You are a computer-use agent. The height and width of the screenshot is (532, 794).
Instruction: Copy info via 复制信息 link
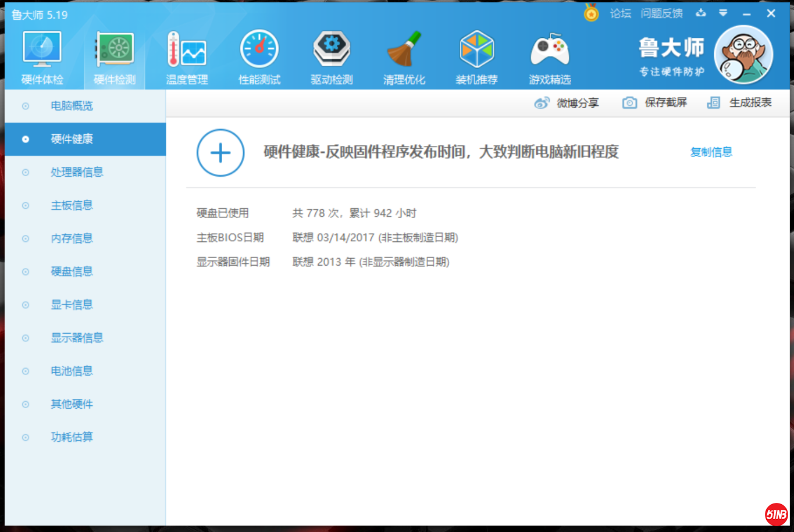click(711, 152)
